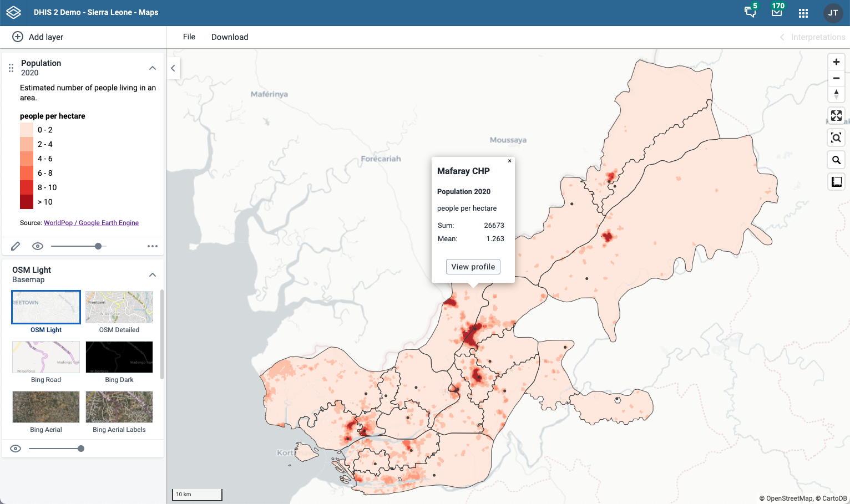Viewport: 850px width, 504px height.
Task: Open the DHIS2 apps grid menu
Action: (803, 13)
